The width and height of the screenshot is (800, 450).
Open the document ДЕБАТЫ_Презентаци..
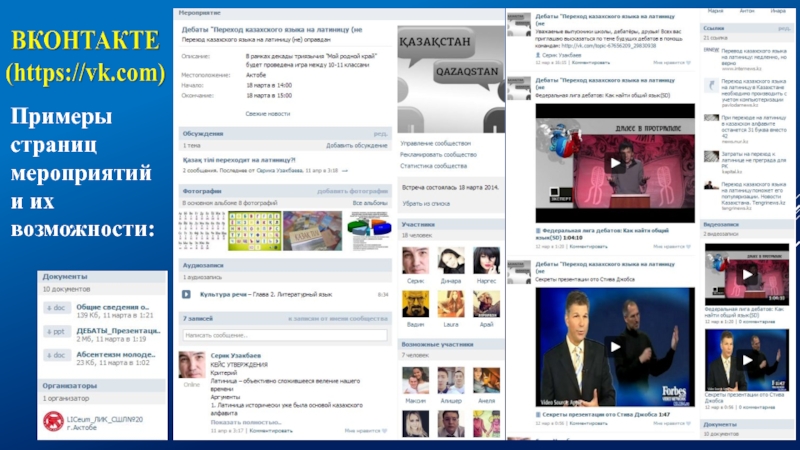[x=118, y=331]
